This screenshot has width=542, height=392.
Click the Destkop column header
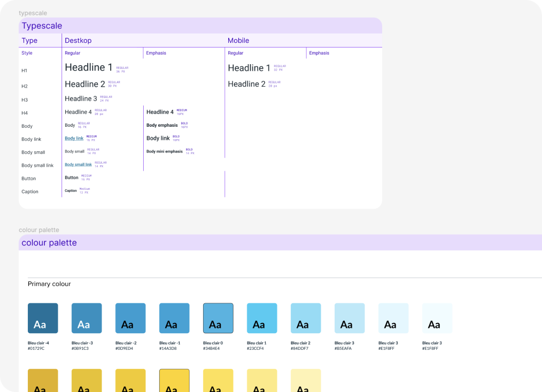(x=79, y=41)
